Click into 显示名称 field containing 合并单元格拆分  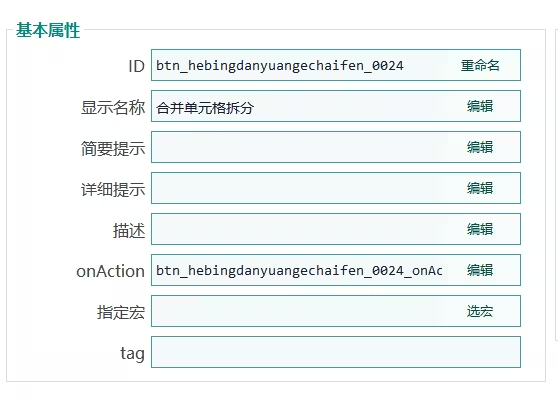tap(299, 106)
